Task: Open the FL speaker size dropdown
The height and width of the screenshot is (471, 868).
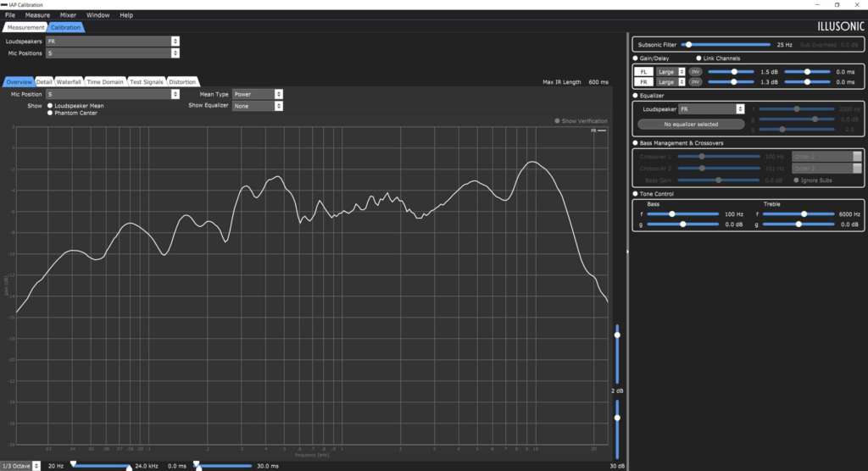Action: pyautogui.click(x=671, y=72)
